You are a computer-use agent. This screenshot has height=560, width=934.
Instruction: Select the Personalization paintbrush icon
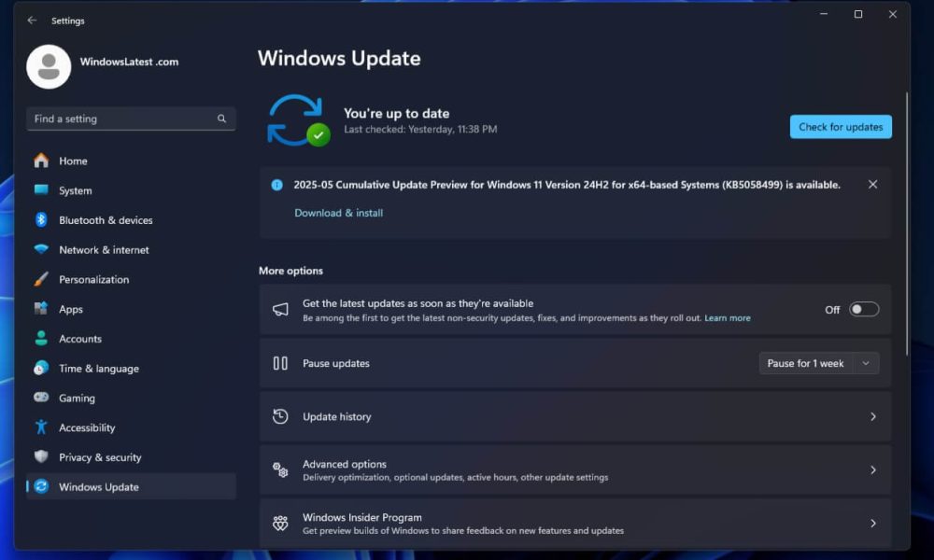point(42,279)
